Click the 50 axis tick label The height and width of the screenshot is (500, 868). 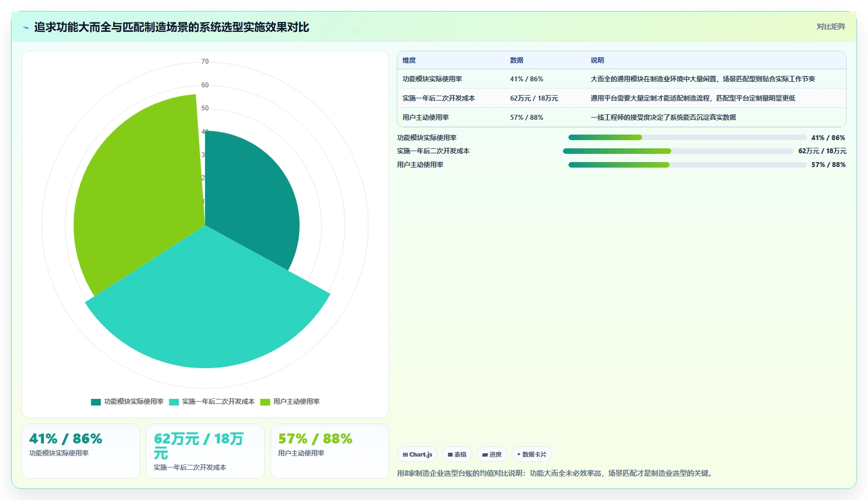coord(205,108)
